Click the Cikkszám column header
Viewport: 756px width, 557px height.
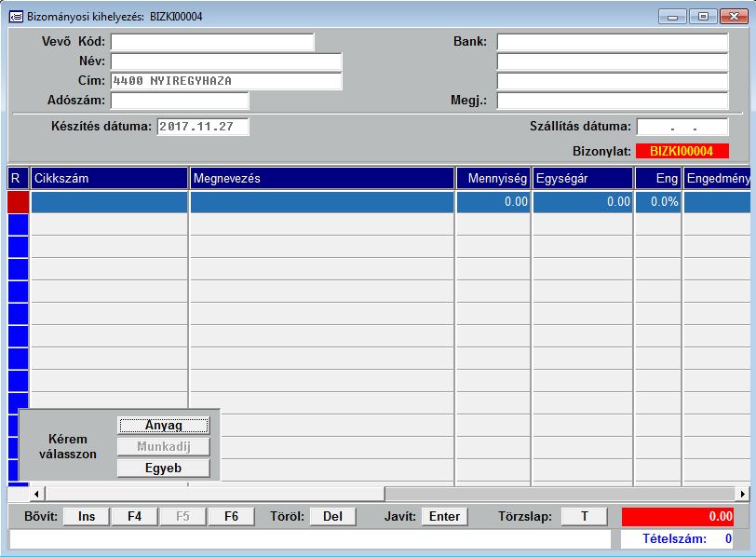tap(110, 179)
